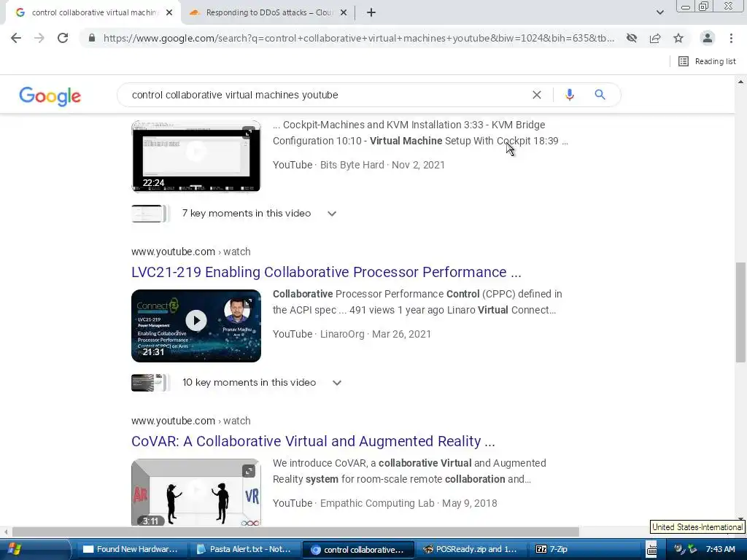Open a new tab

point(371,13)
